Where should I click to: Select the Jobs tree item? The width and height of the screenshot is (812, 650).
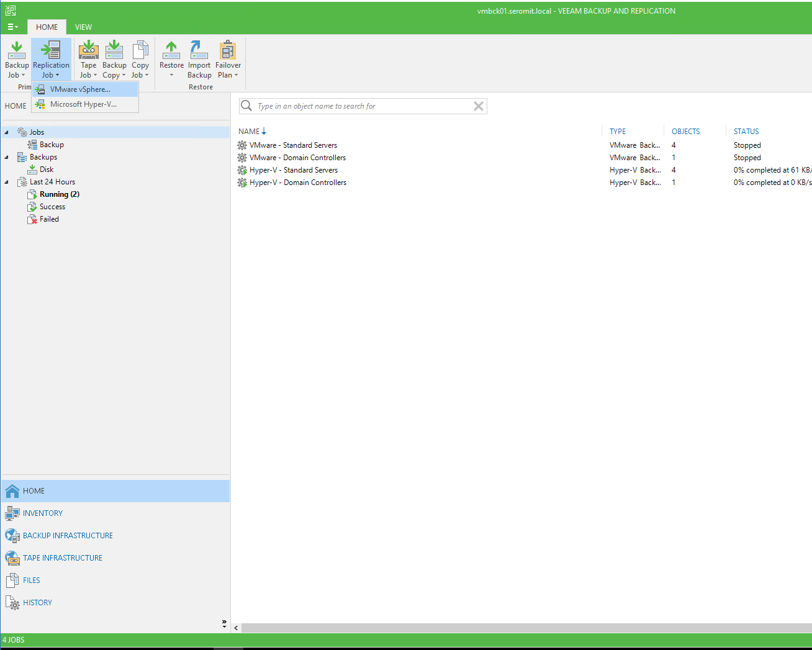37,132
